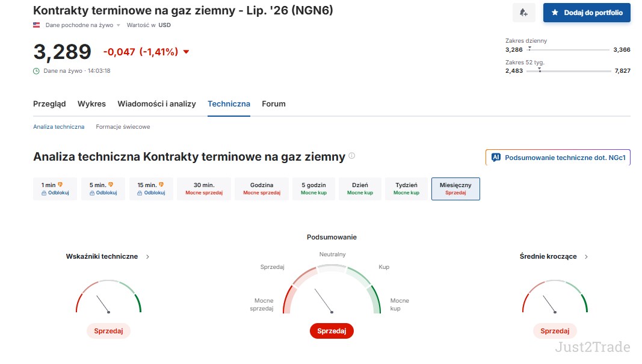
Task: Click the info icon beside Analiza techniczna heading
Action: 352,156
